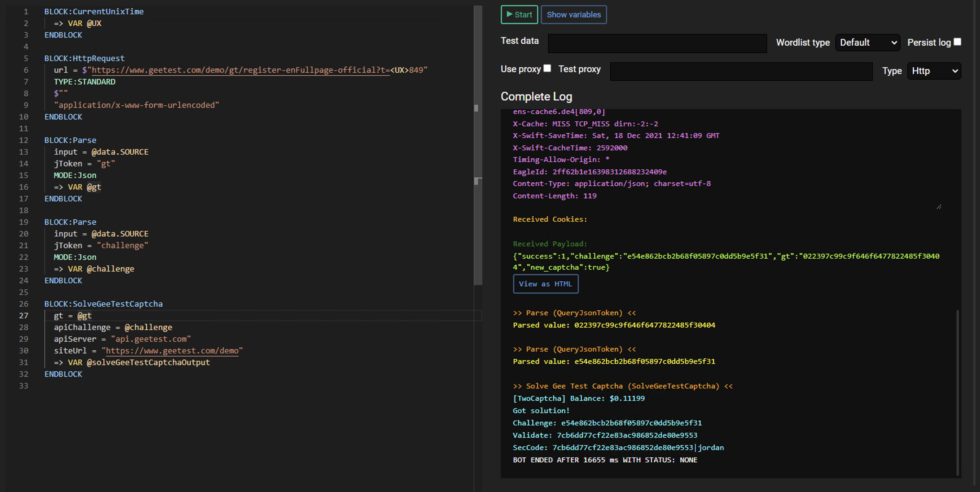980x492 pixels.
Task: Open the Show variables panel
Action: pos(574,14)
